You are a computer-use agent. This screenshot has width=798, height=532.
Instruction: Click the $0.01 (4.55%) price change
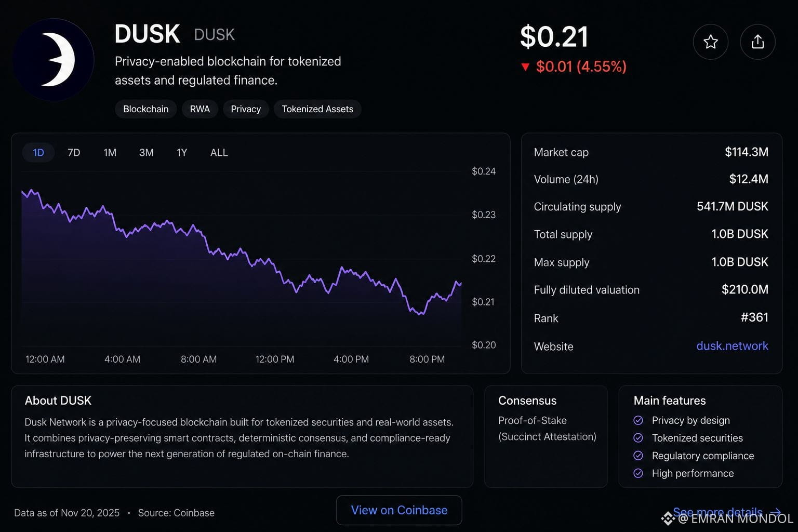coord(581,66)
